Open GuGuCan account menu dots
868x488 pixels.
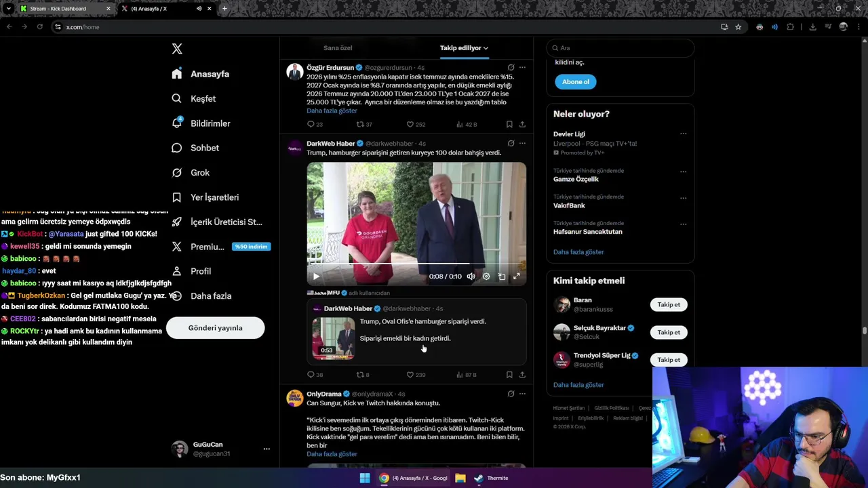click(x=267, y=449)
